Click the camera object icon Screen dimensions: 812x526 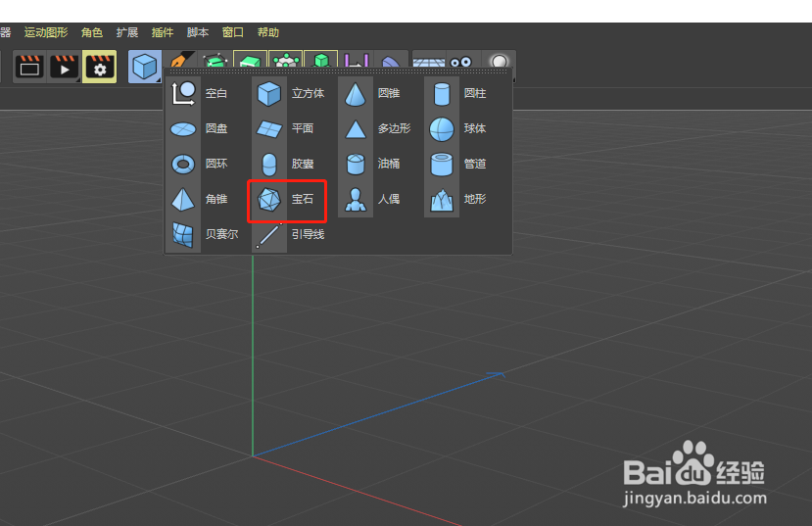tap(461, 60)
